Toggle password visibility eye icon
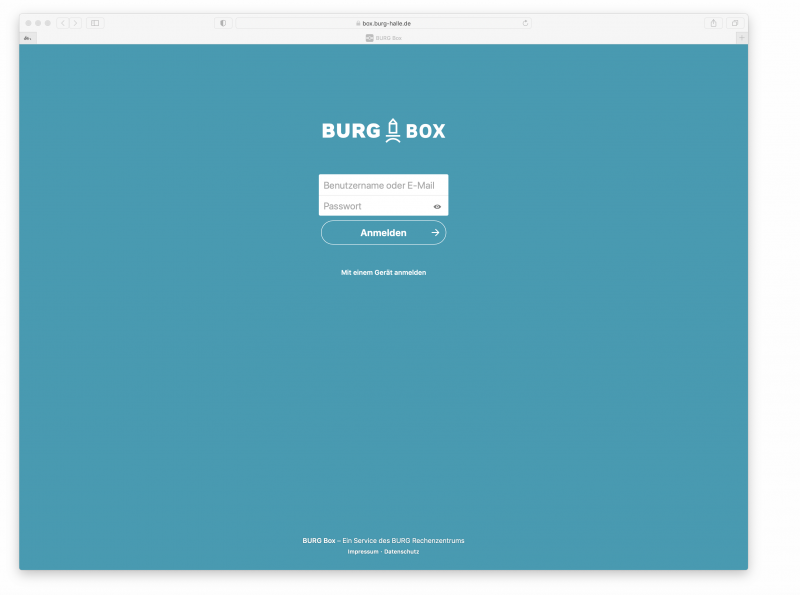The height and width of the screenshot is (595, 800). tap(437, 207)
